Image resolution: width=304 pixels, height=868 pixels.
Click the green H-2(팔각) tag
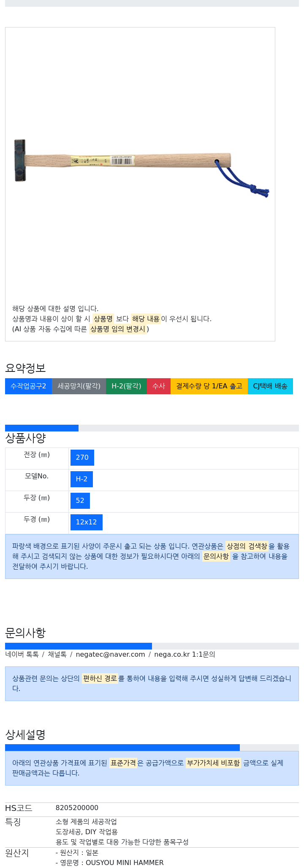point(126,386)
